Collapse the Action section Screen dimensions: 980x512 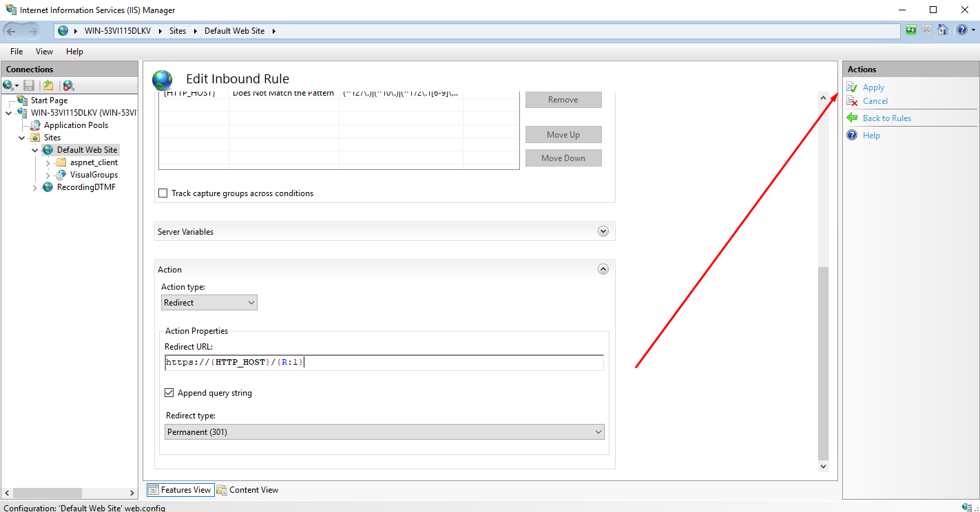pos(603,269)
